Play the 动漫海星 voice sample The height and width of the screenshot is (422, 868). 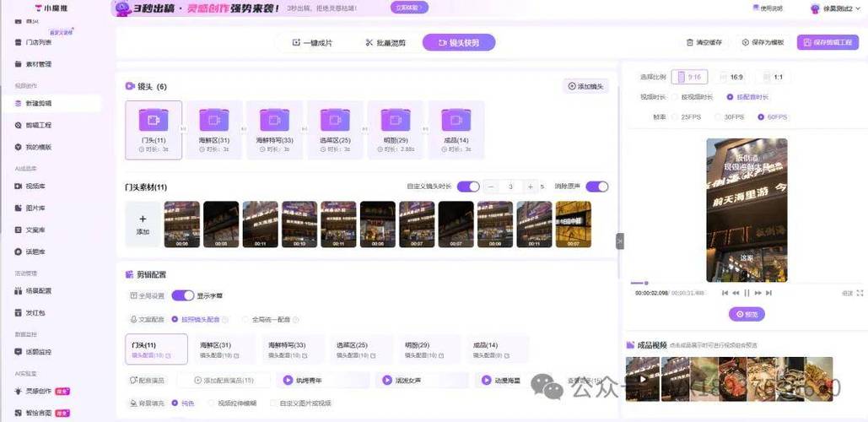point(486,380)
